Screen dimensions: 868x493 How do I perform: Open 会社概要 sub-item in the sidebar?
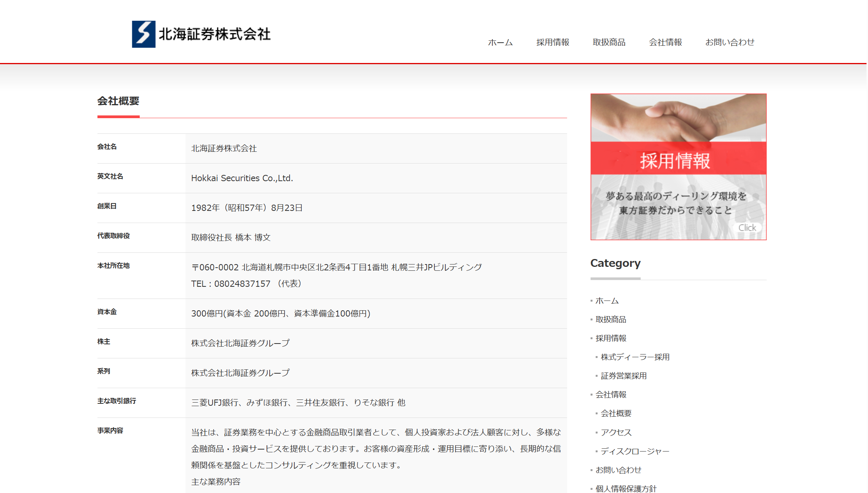pyautogui.click(x=616, y=414)
